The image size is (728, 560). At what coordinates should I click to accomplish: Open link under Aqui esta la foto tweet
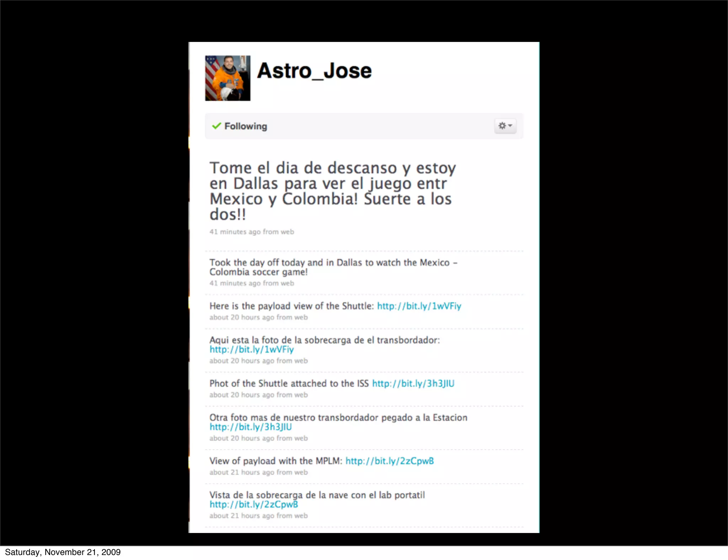(x=251, y=350)
